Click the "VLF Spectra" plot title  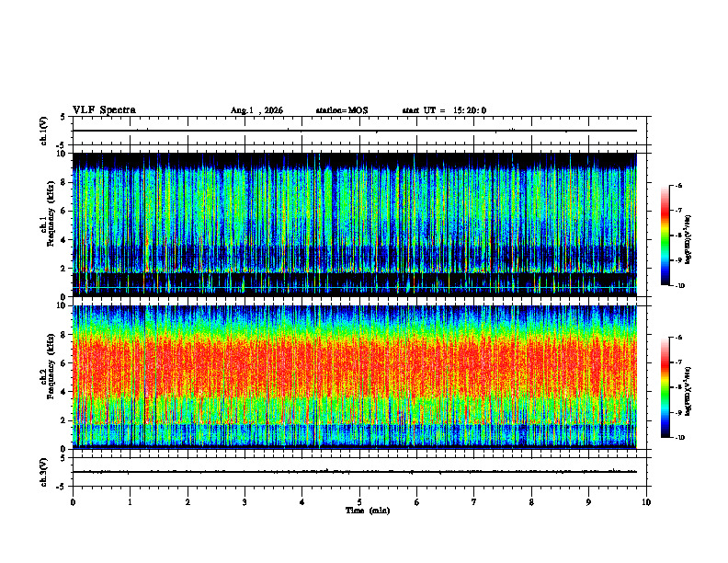pos(104,110)
